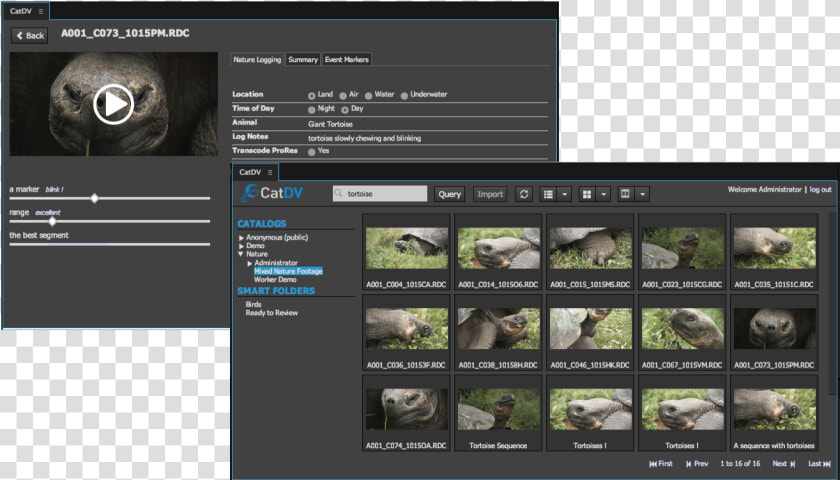This screenshot has width=840, height=480.
Task: Click the Import button
Action: pos(490,194)
